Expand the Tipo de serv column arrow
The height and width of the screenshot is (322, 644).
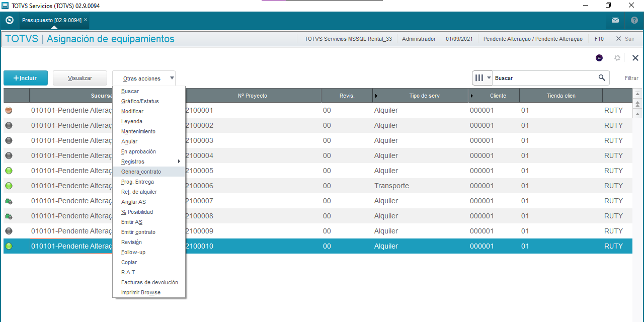click(x=376, y=96)
